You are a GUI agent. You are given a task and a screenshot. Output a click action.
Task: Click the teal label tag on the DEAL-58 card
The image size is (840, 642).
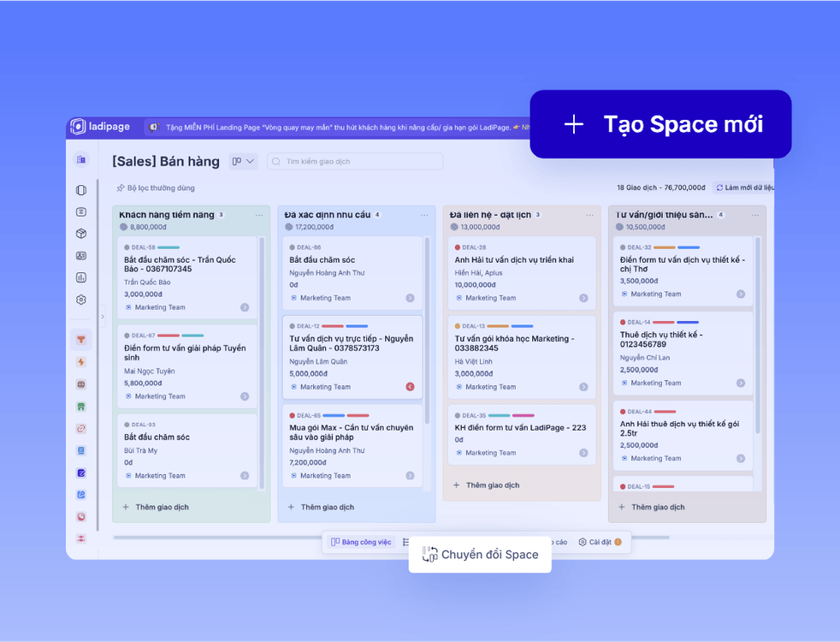pyautogui.click(x=169, y=247)
